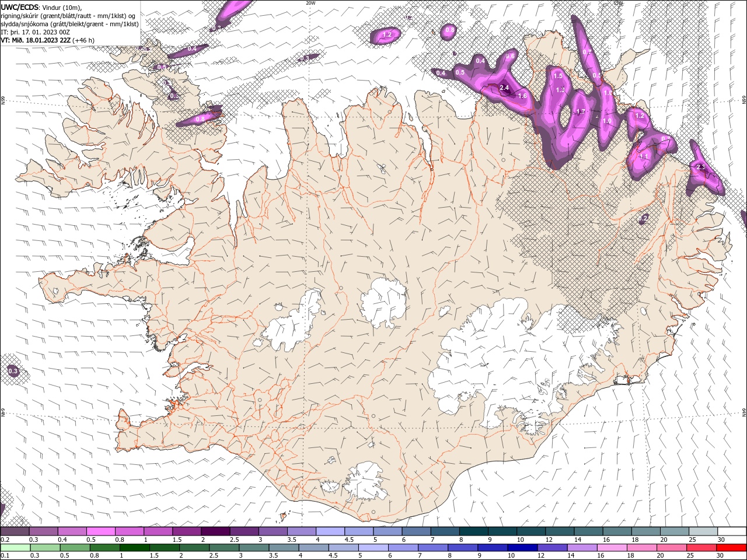
Task: Click the pink snow swatch between 0.5 and 0.8
Action: click(101, 531)
